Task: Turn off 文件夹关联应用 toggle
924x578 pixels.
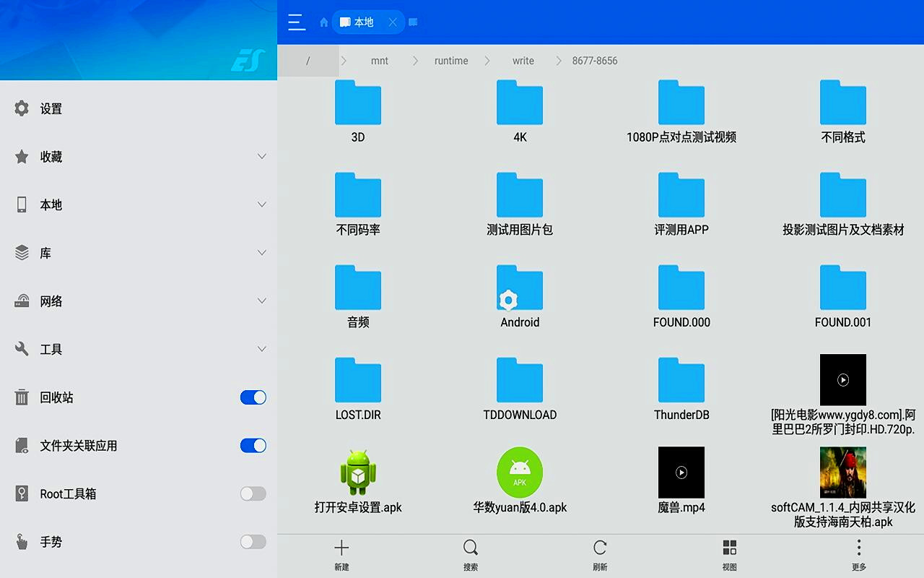Action: (253, 446)
